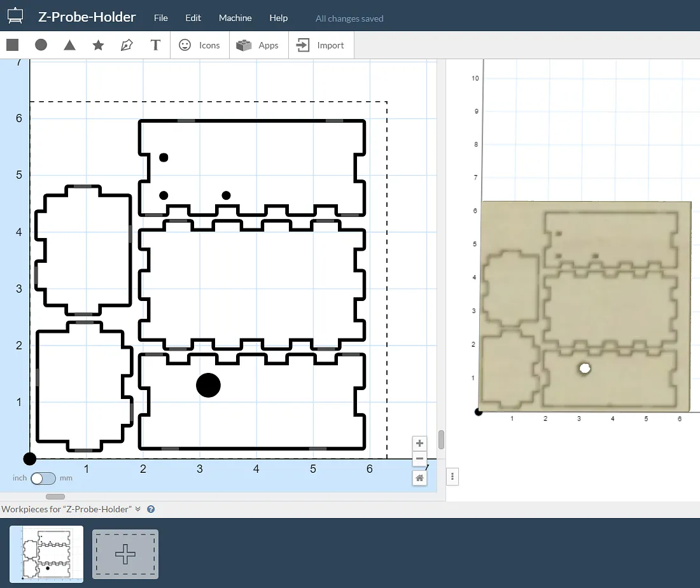Select the Star shape tool
Viewport: 700px width, 588px height.
[98, 45]
